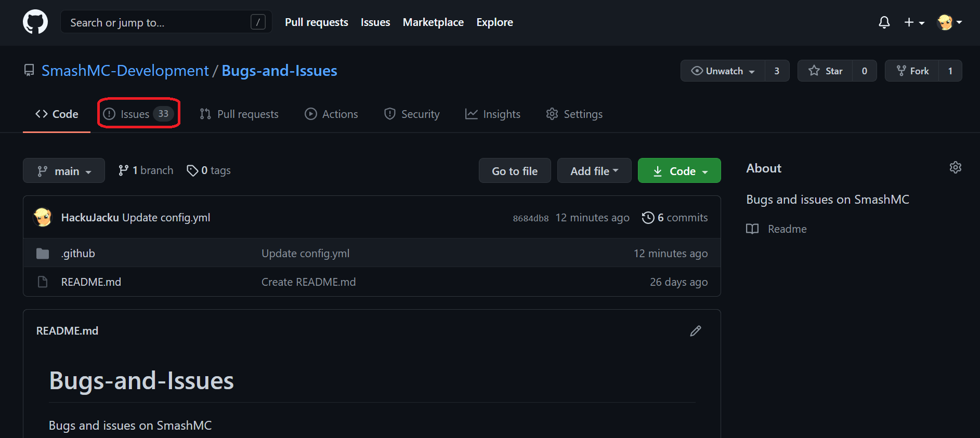Open the GitHub home logo
This screenshot has width=980, height=438.
(x=35, y=22)
